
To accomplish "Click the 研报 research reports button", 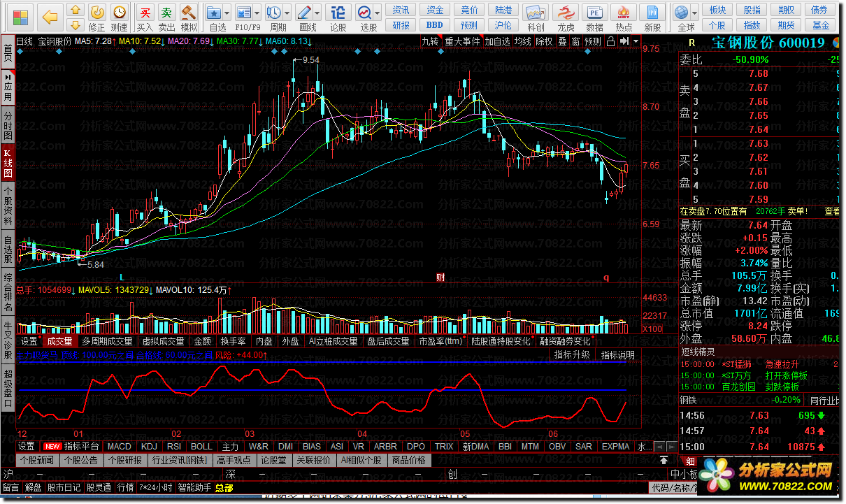I will 401,24.
